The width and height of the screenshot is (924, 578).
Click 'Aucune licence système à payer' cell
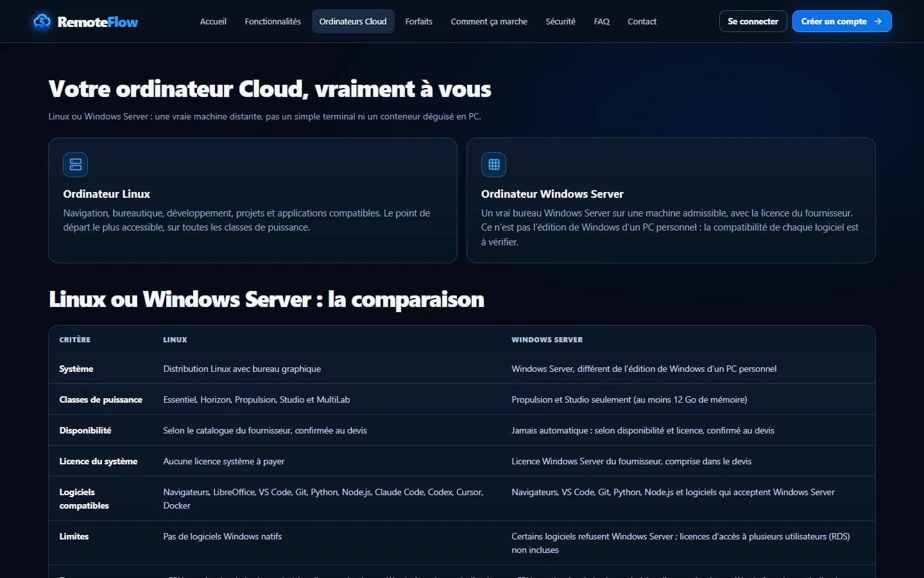[224, 461]
